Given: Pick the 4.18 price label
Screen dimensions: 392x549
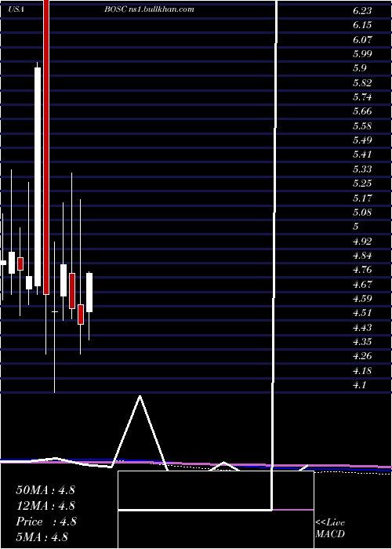Looking at the screenshot, I should (x=362, y=371).
